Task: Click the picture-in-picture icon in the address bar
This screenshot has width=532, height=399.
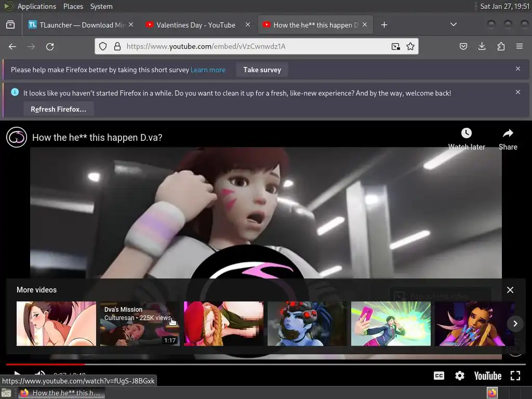Action: (395, 46)
